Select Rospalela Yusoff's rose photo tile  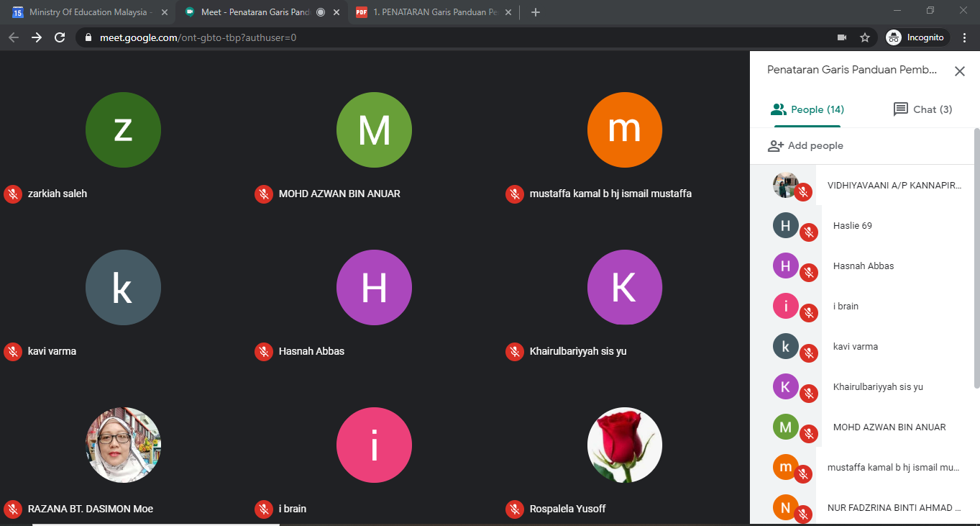(624, 445)
